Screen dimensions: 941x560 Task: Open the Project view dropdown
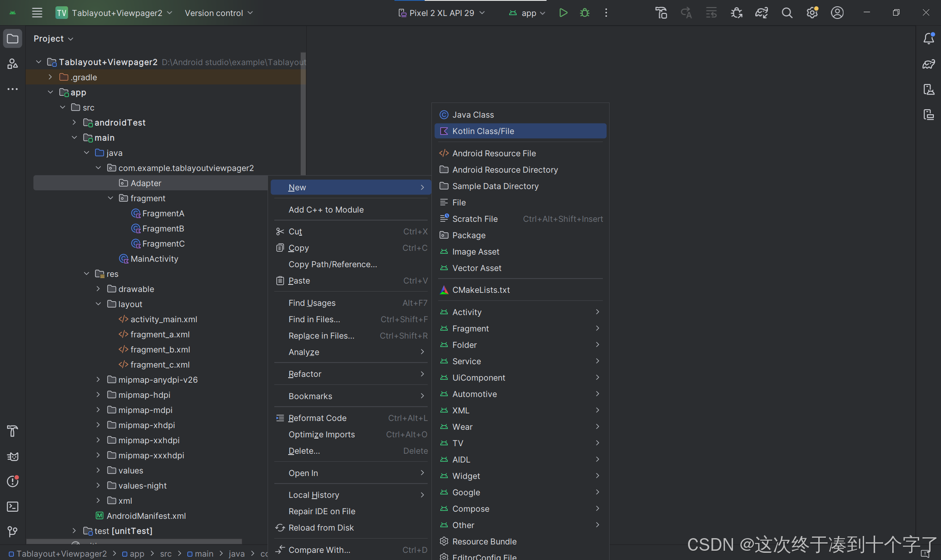(53, 39)
